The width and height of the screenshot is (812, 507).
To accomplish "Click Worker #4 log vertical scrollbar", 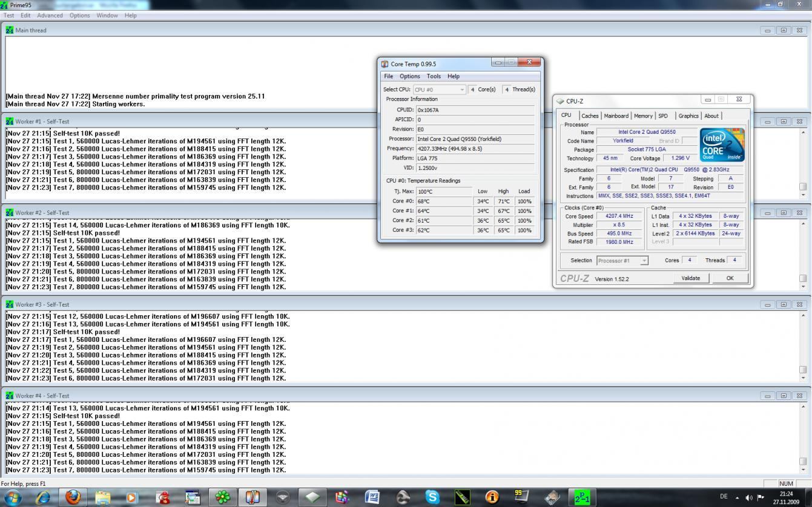I will (x=803, y=437).
